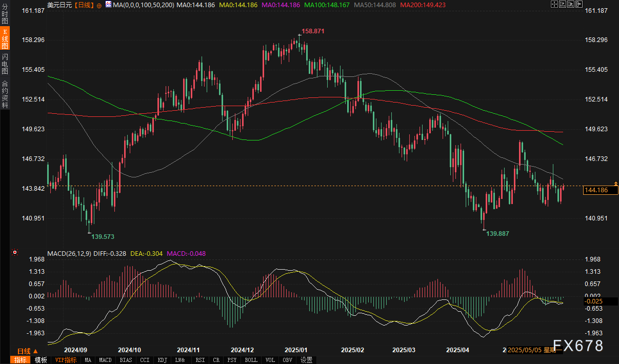Click the scroll-chart-right axis icon
The width and height of the screenshot is (619, 364).
(x=571, y=5)
